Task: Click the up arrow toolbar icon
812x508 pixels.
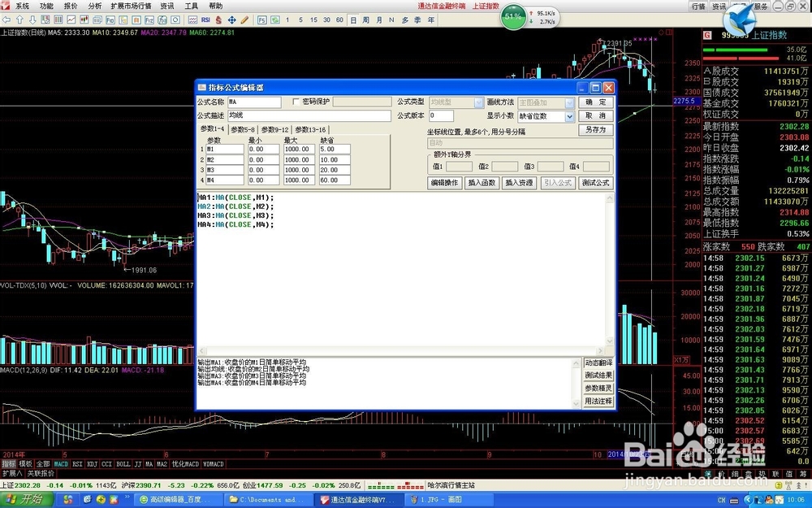Action: (19, 20)
